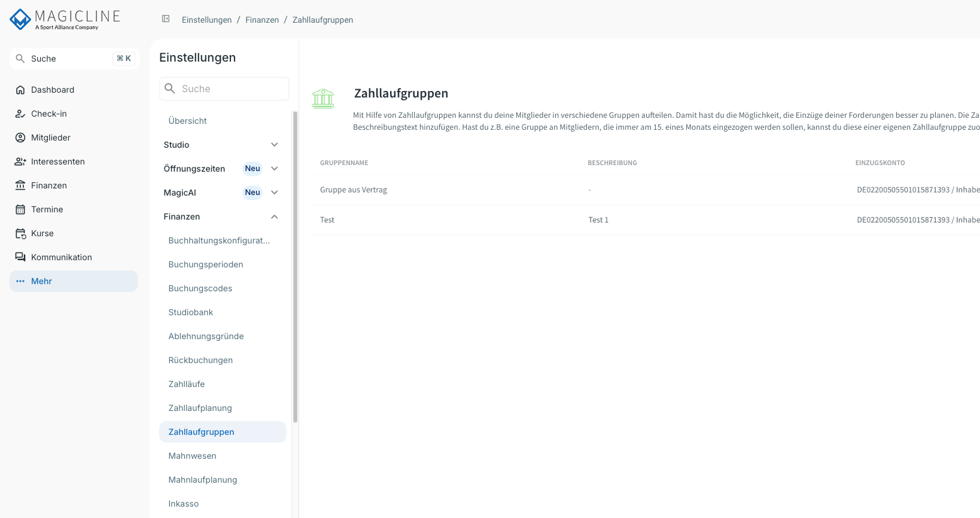This screenshot has height=518, width=980.
Task: Click Zahllaufgruppen in the breadcrumb
Action: (323, 20)
